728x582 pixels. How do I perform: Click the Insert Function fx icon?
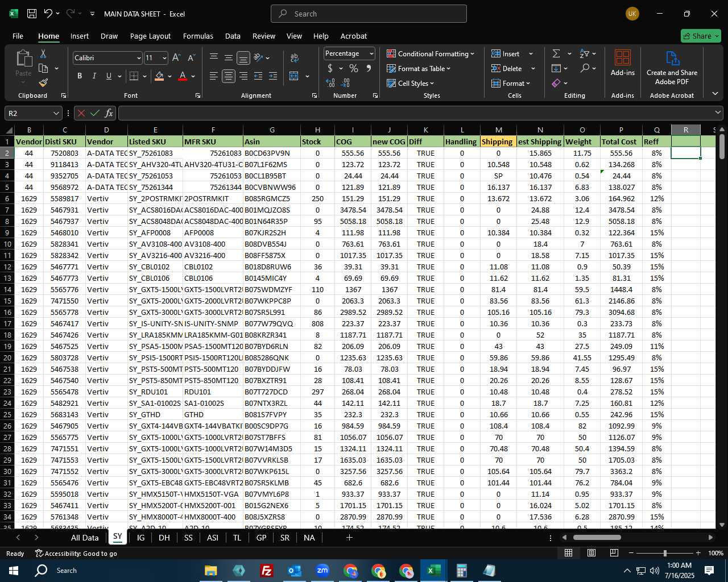point(109,113)
